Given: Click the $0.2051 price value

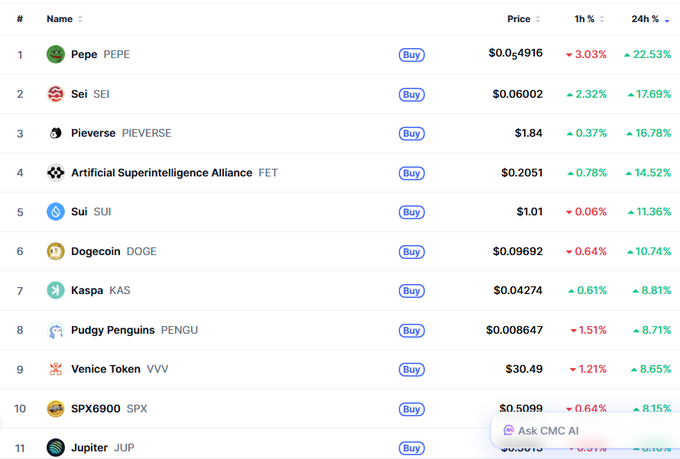Looking at the screenshot, I should 522,173.
